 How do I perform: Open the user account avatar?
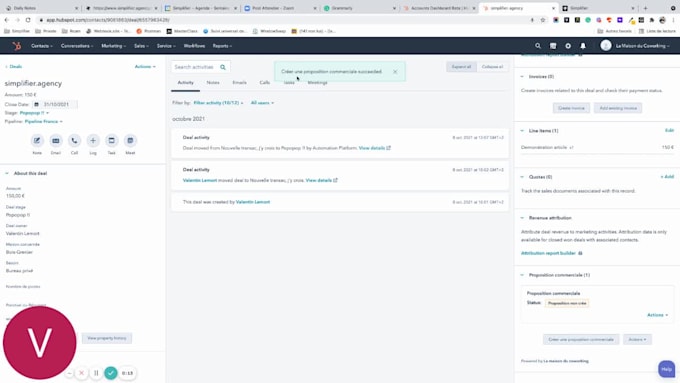(x=606, y=46)
